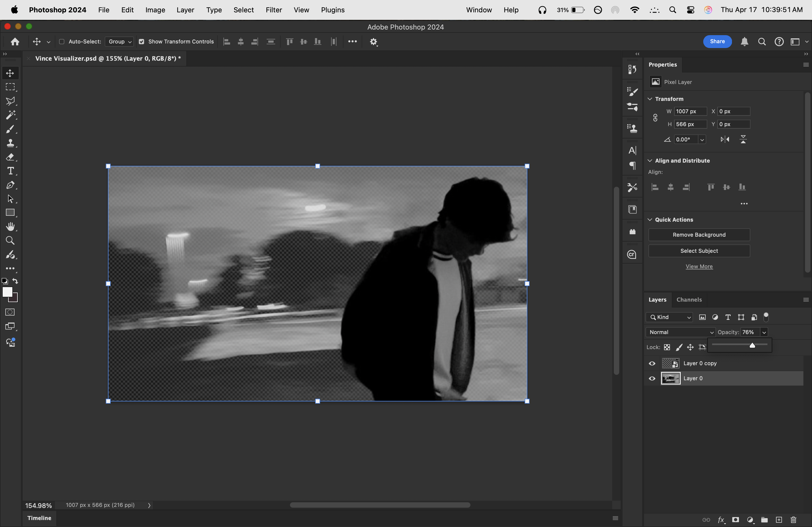Image resolution: width=812 pixels, height=527 pixels.
Task: Select the Pen tool
Action: click(10, 185)
